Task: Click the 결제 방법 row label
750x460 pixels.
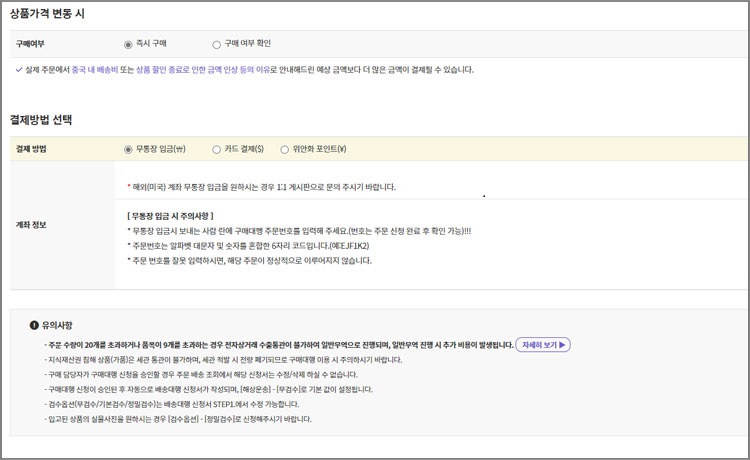Action: pyautogui.click(x=31, y=149)
